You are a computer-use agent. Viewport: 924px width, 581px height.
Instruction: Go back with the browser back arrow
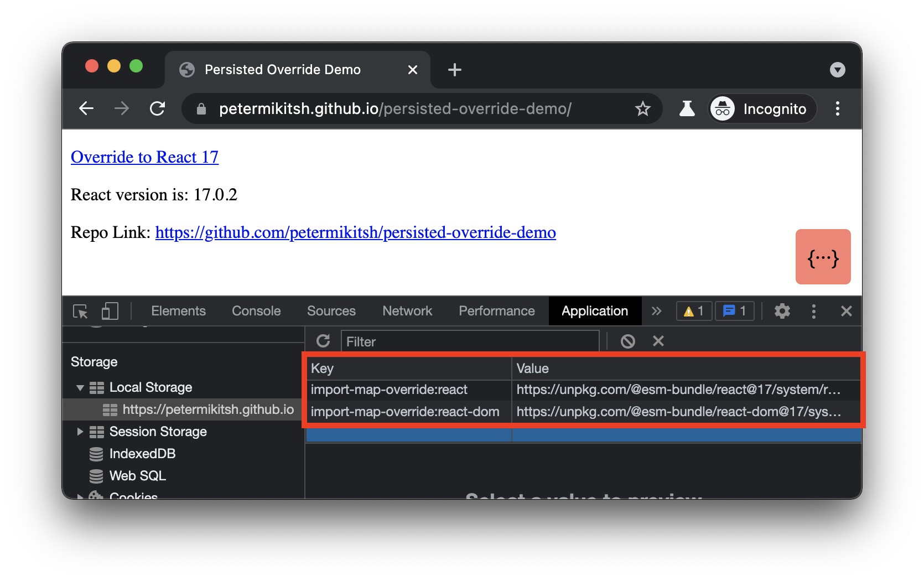[86, 108]
